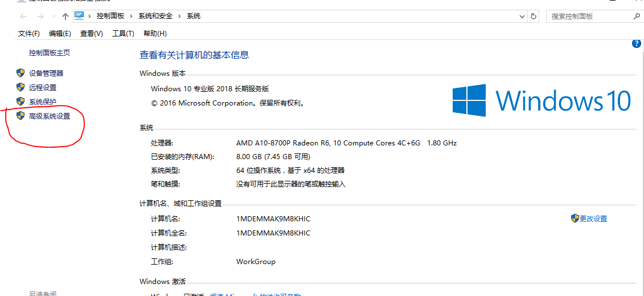
Task: Click the 更改设置 link
Action: pyautogui.click(x=593, y=218)
